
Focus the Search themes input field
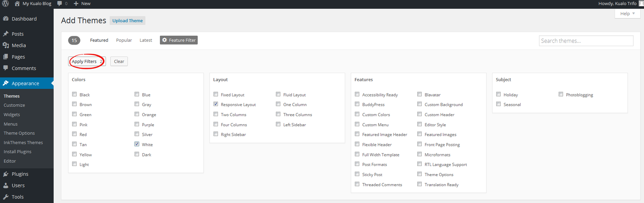586,41
